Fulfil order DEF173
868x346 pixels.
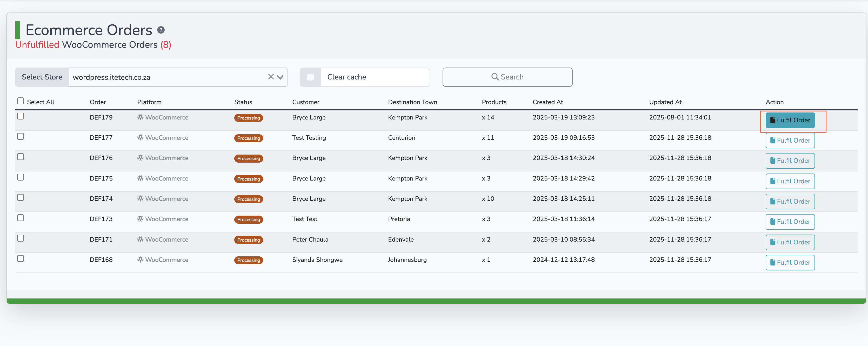(x=790, y=222)
